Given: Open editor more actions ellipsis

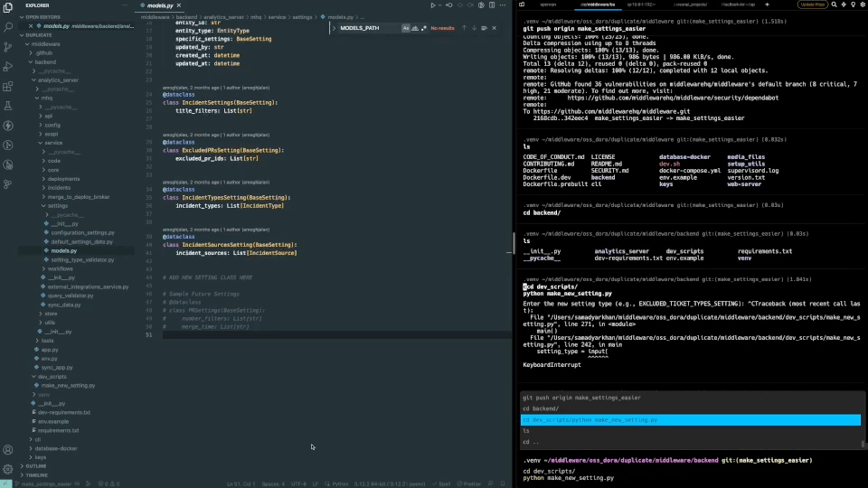Looking at the screenshot, I should point(503,5).
